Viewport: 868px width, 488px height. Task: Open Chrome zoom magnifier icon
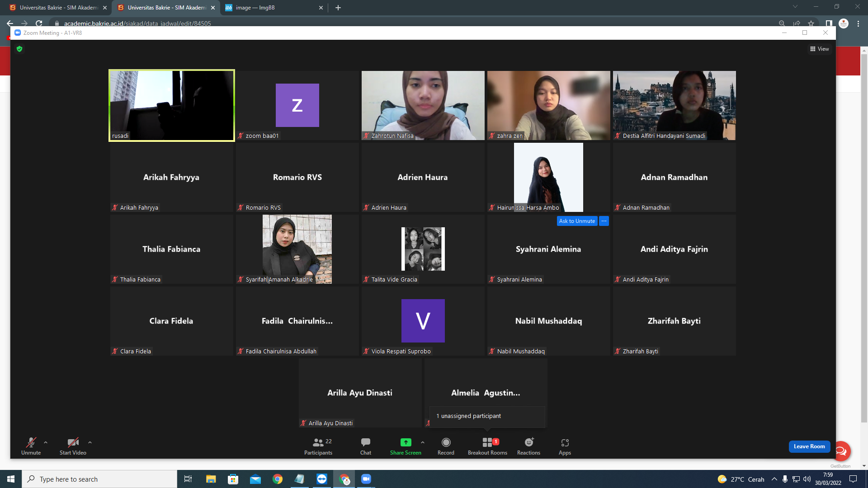(x=782, y=23)
